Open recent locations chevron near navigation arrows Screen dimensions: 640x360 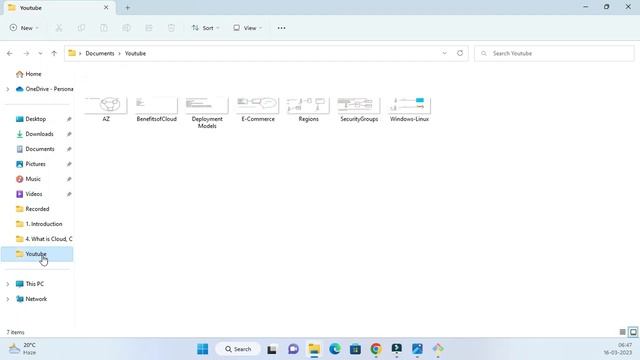pyautogui.click(x=40, y=53)
